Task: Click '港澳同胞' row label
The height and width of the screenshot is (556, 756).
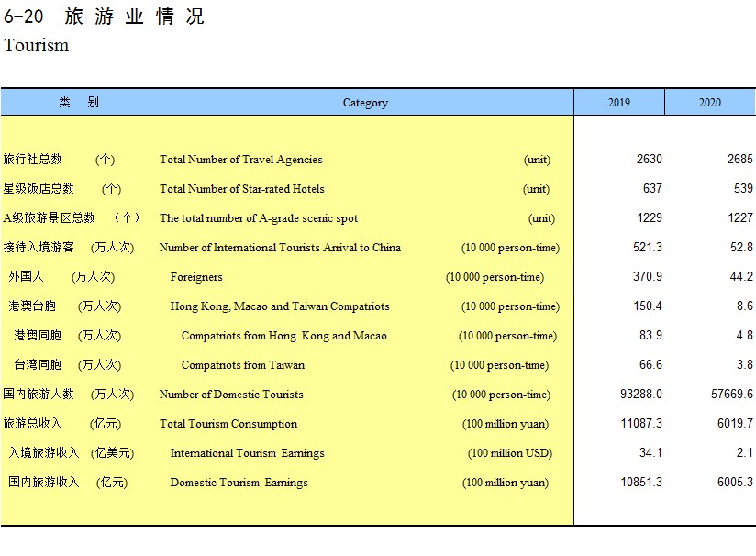Action: pos(38,335)
